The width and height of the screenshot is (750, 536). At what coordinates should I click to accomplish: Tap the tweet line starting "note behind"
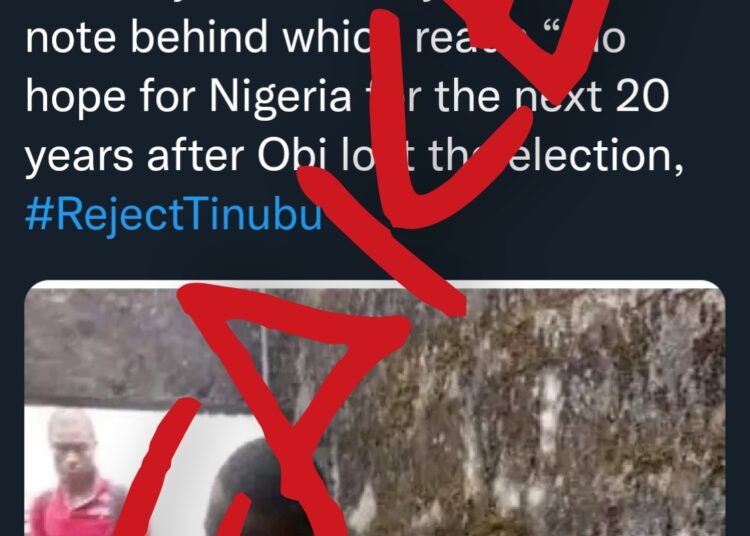click(x=325, y=37)
